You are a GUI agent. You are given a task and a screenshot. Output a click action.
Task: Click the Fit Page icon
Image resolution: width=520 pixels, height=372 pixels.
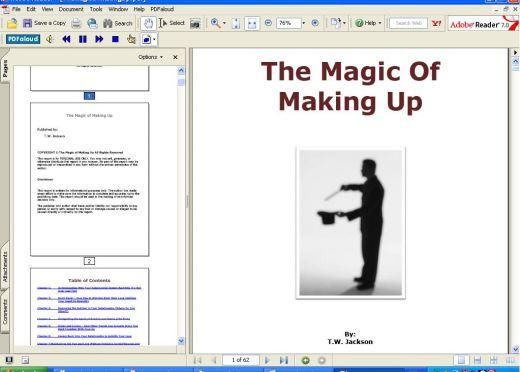[x=252, y=23]
